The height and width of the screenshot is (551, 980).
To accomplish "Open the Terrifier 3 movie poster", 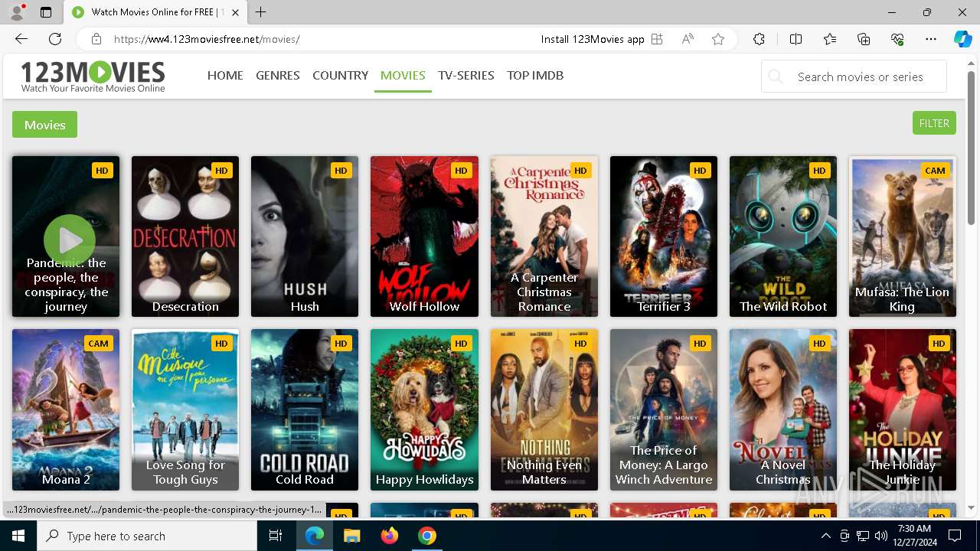I will (x=664, y=236).
